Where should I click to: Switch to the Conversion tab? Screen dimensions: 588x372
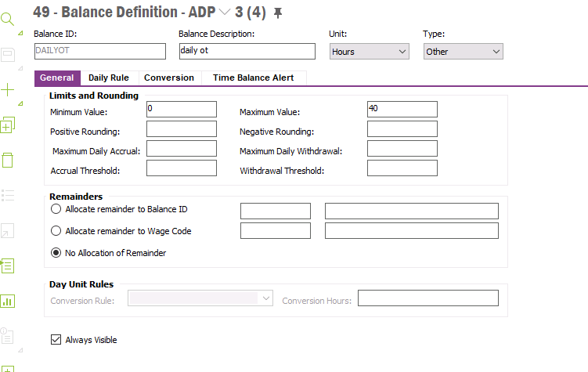coord(169,78)
